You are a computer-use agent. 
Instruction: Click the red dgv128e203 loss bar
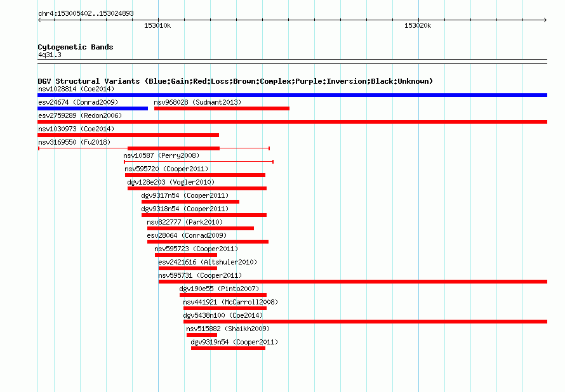pyautogui.click(x=197, y=188)
